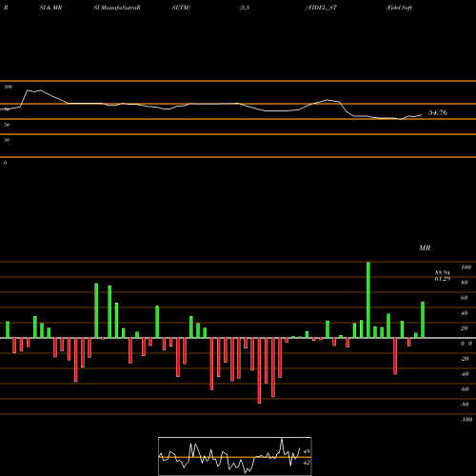Click the MR axis 80 label
476x476 pixels.
click(465, 283)
